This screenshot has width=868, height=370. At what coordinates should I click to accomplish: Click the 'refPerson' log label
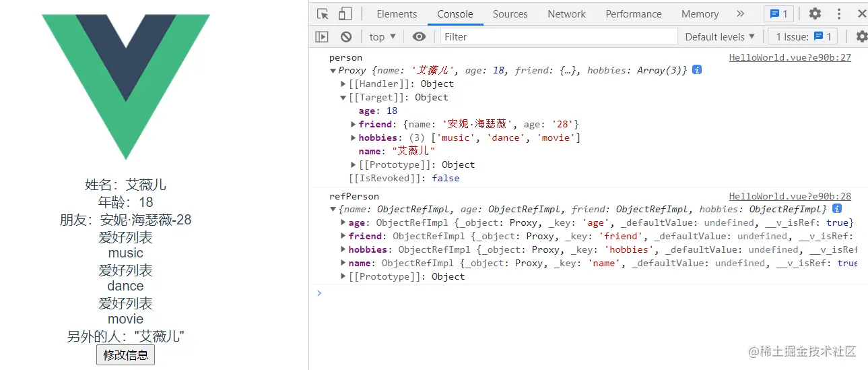354,196
